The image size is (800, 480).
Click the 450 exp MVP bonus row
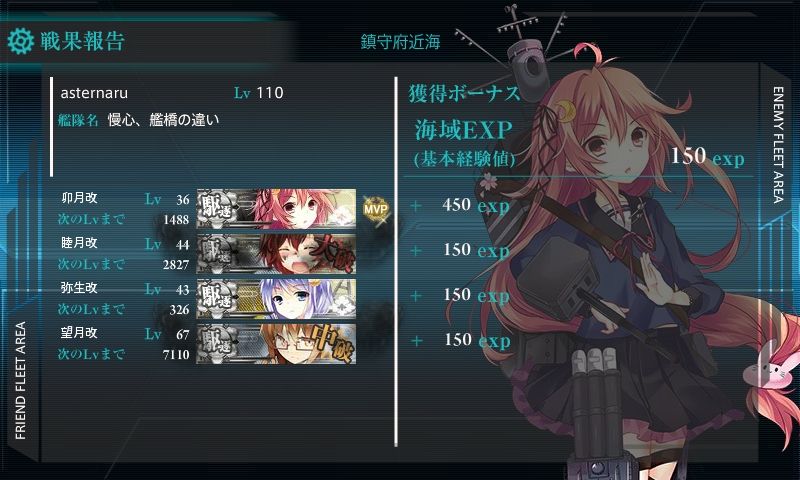[x=461, y=206]
